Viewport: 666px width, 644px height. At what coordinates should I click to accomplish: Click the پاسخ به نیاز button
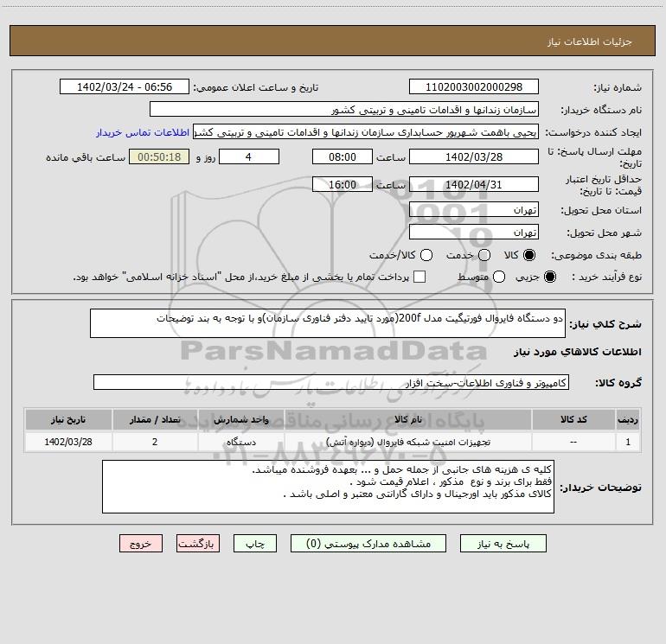[x=503, y=544]
